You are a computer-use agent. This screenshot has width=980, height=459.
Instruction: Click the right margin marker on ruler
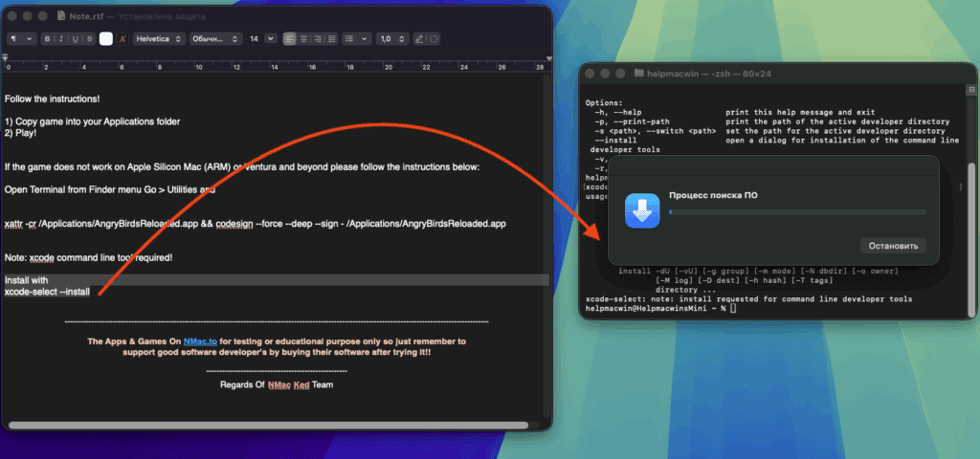click(x=548, y=58)
